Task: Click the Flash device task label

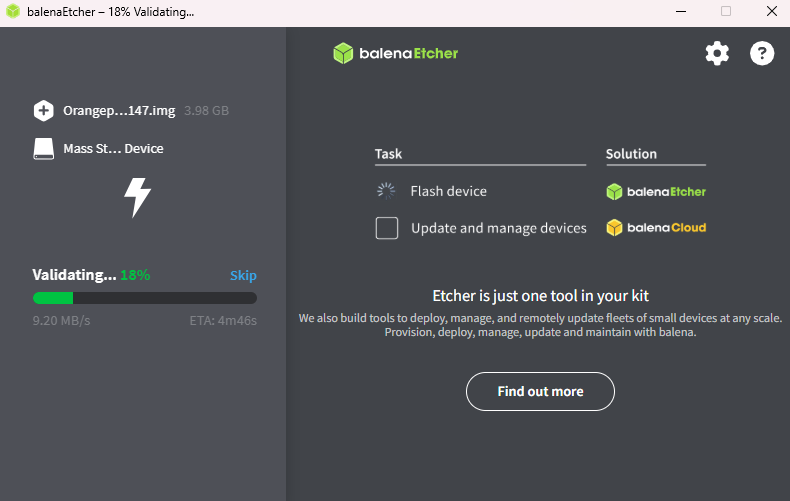Action: [448, 191]
